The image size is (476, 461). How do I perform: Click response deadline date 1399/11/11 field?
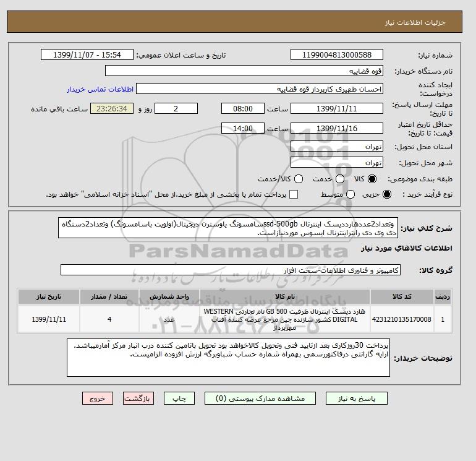(337, 108)
